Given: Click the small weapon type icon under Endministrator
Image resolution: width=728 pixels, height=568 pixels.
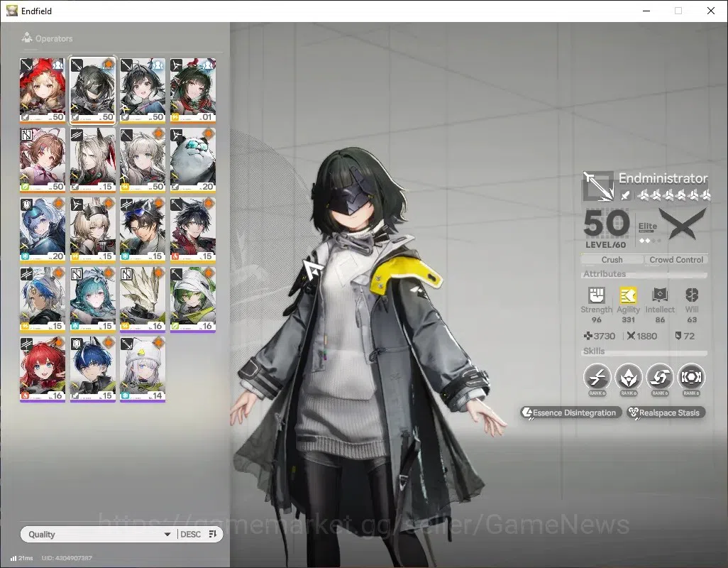Looking at the screenshot, I should (x=626, y=195).
